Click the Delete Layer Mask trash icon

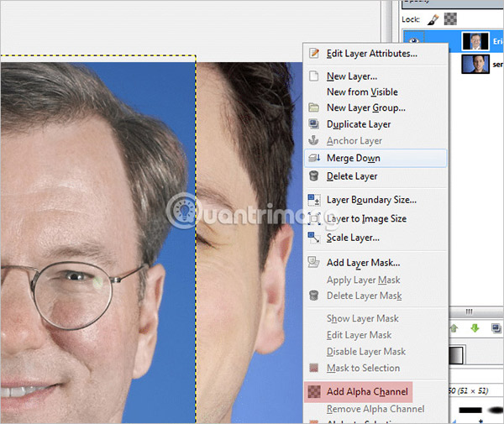coord(313,296)
